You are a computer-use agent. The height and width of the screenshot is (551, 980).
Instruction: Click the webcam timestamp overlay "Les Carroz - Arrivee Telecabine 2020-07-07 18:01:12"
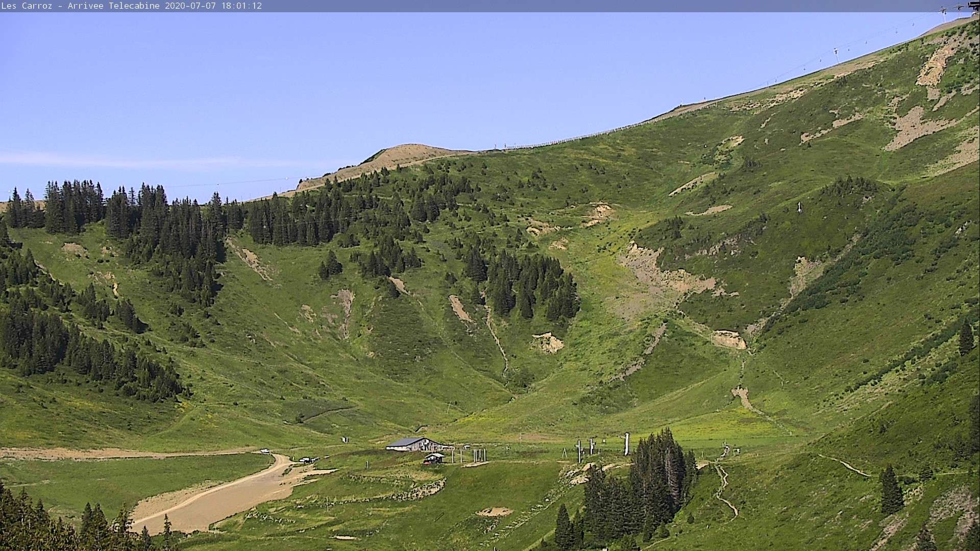pyautogui.click(x=131, y=6)
